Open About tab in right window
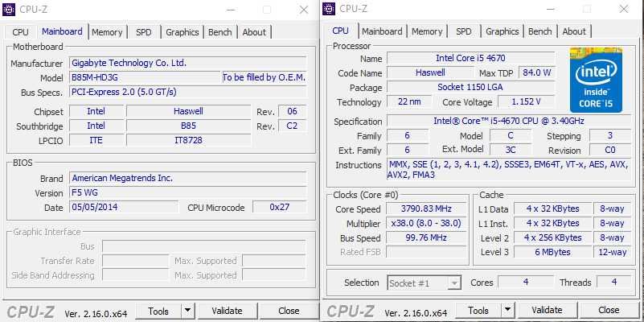The width and height of the screenshot is (644, 322). [x=574, y=31]
